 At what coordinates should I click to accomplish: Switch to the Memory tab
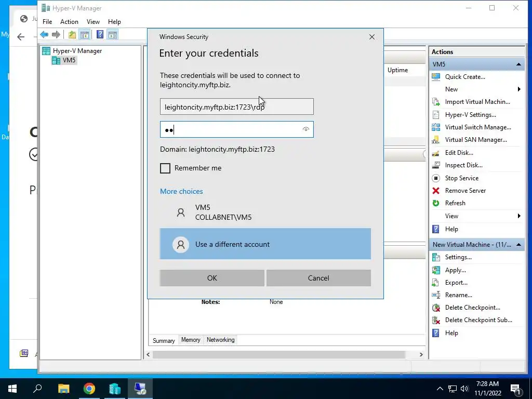coord(191,340)
